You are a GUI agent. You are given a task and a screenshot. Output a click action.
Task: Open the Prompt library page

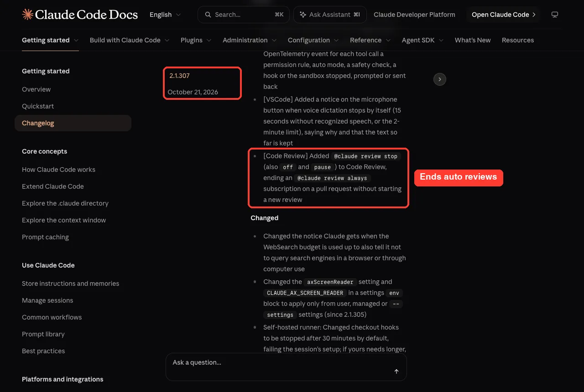click(x=73, y=334)
